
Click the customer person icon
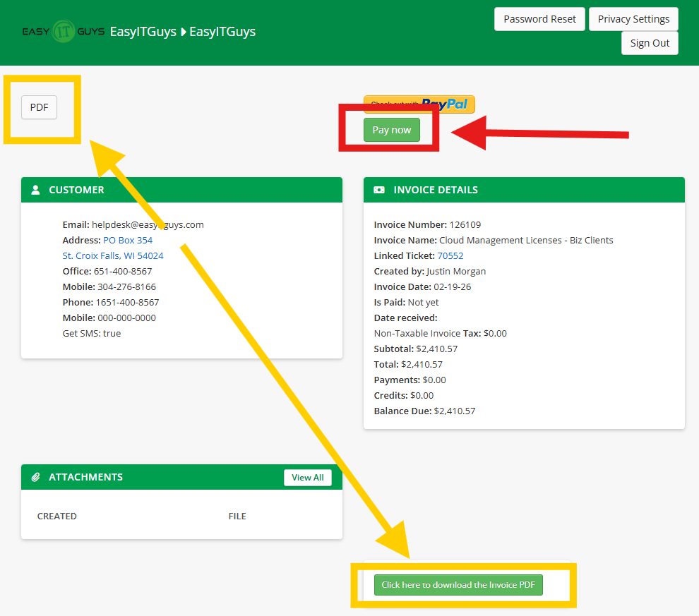pos(36,191)
